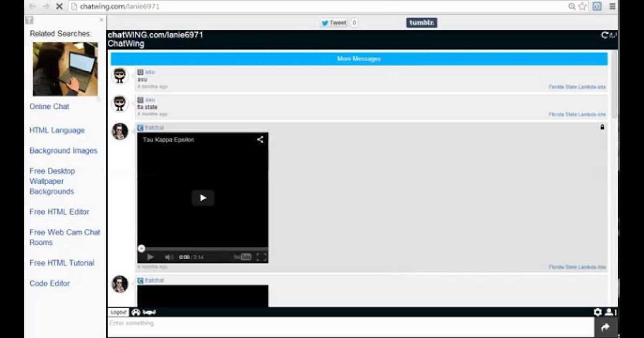Click the icon right of the mask icon

(149, 312)
